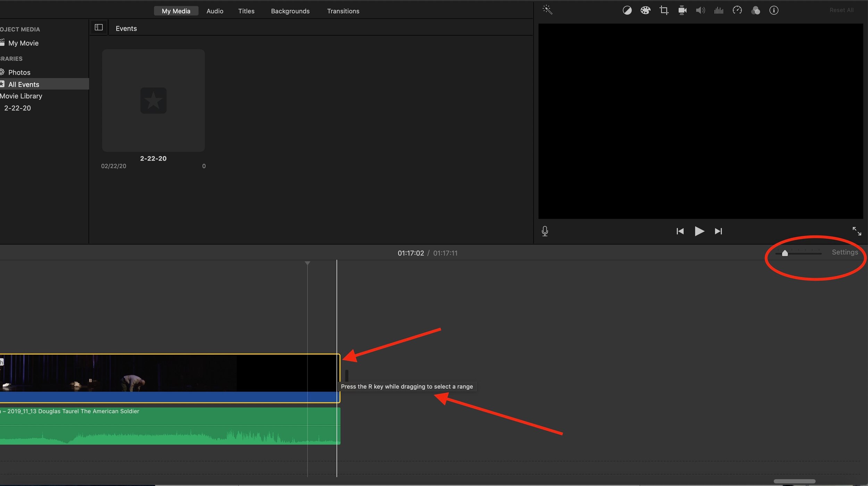This screenshot has height=486, width=868.
Task: Click the voiceover microphone icon
Action: (x=545, y=231)
